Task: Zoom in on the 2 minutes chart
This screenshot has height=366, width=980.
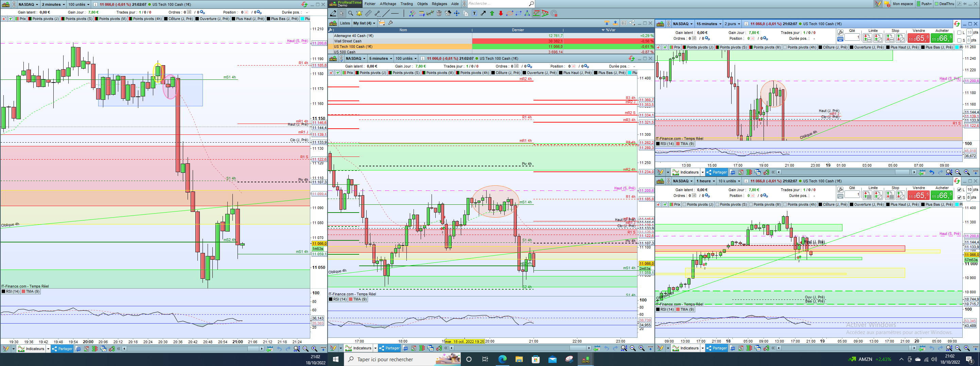Action: click(314, 349)
